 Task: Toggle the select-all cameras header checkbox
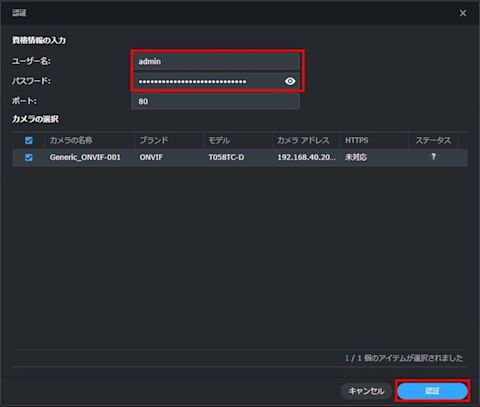tap(29, 140)
